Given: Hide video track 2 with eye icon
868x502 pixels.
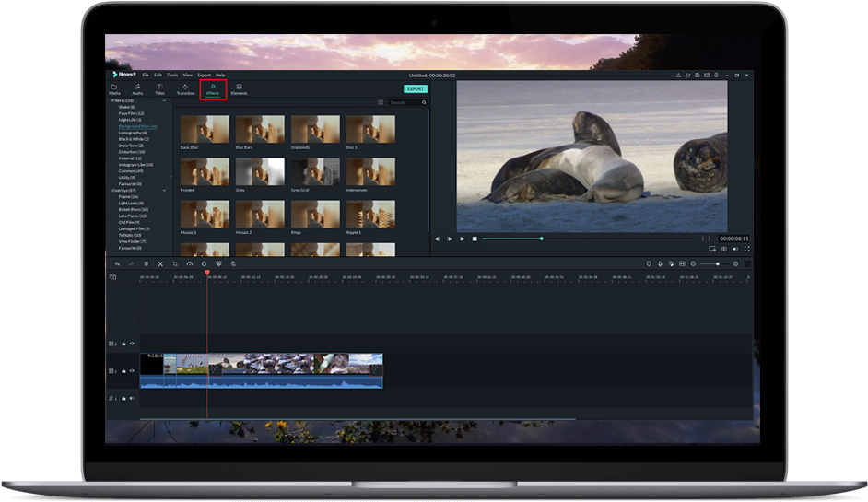Looking at the screenshot, I should tap(132, 343).
